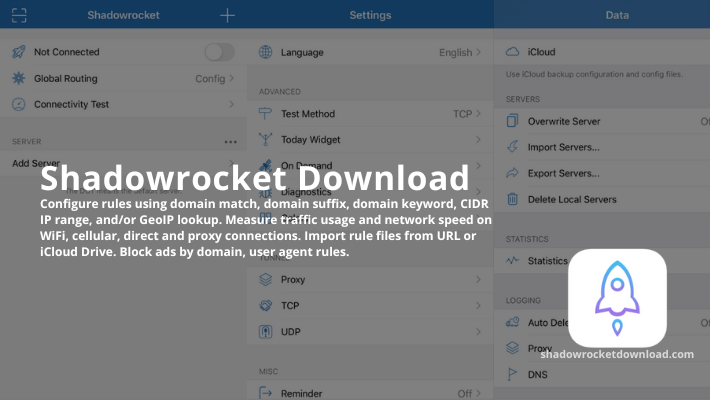
Task: Click the rocket icon beside Not Connected
Action: [19, 52]
